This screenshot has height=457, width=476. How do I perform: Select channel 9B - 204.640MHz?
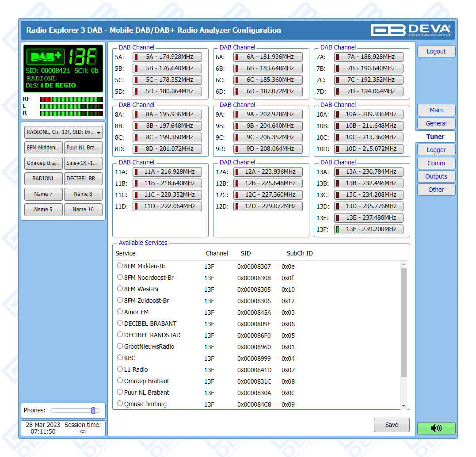coord(268,126)
